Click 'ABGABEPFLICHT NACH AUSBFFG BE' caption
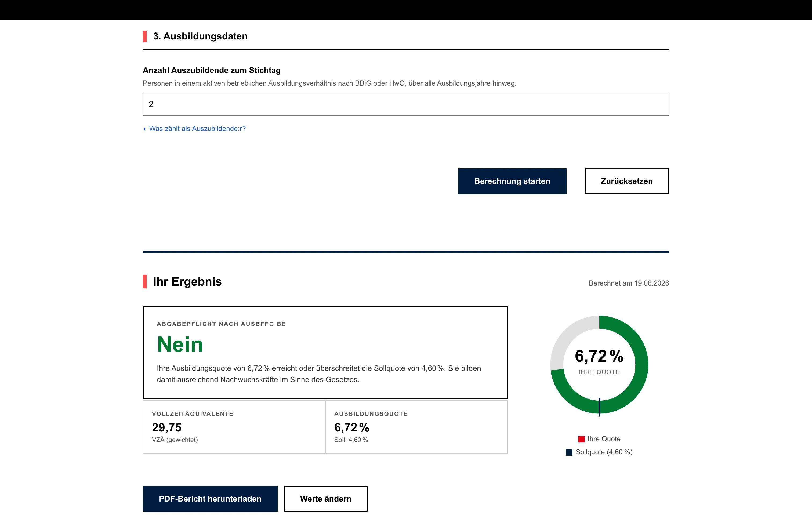 222,324
